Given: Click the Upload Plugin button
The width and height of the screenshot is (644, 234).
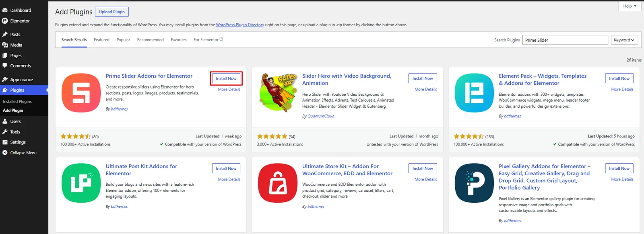Looking at the screenshot, I should [112, 12].
